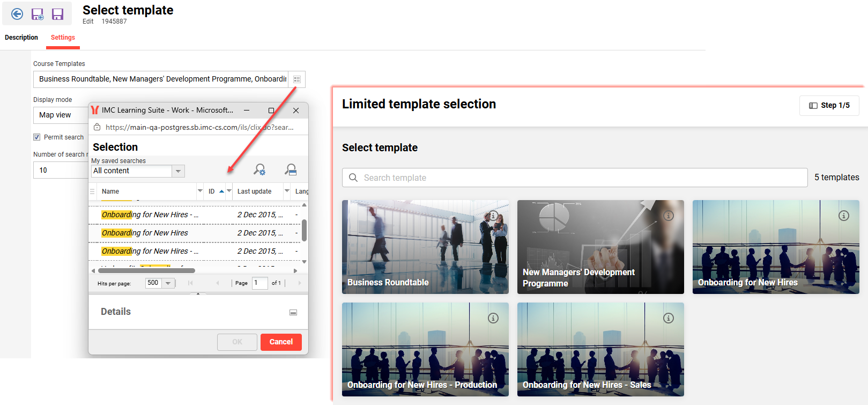The image size is (868, 405).
Task: Click the Step 1/5 button
Action: click(x=829, y=105)
